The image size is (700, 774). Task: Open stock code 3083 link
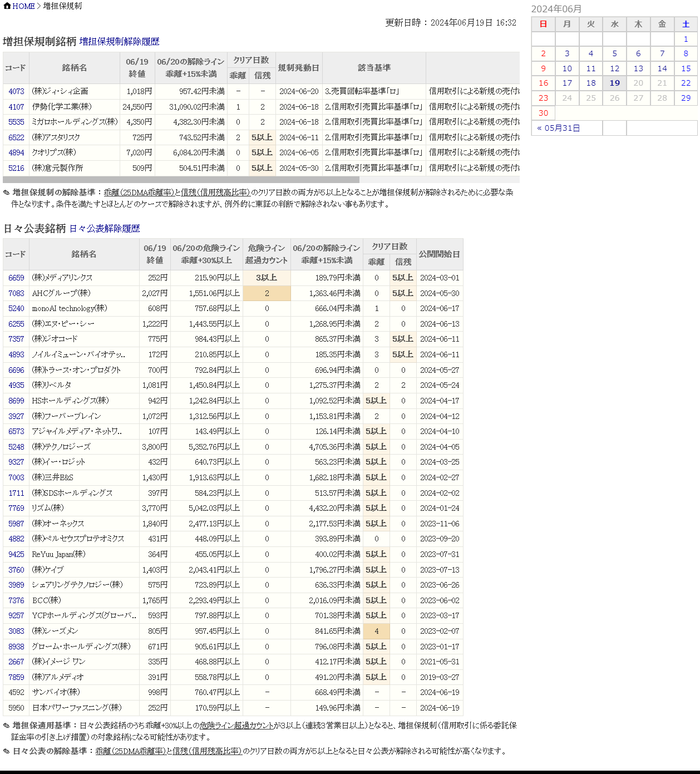pos(16,631)
